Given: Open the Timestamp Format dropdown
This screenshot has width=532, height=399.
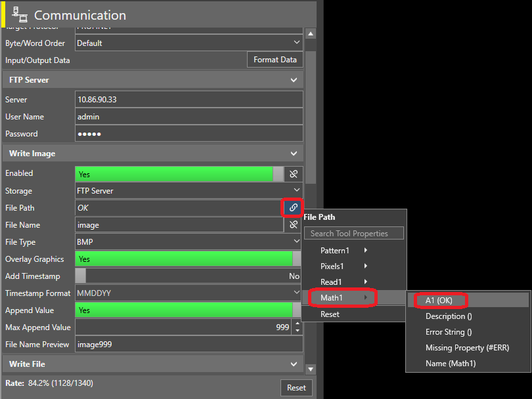Looking at the screenshot, I should [x=188, y=293].
